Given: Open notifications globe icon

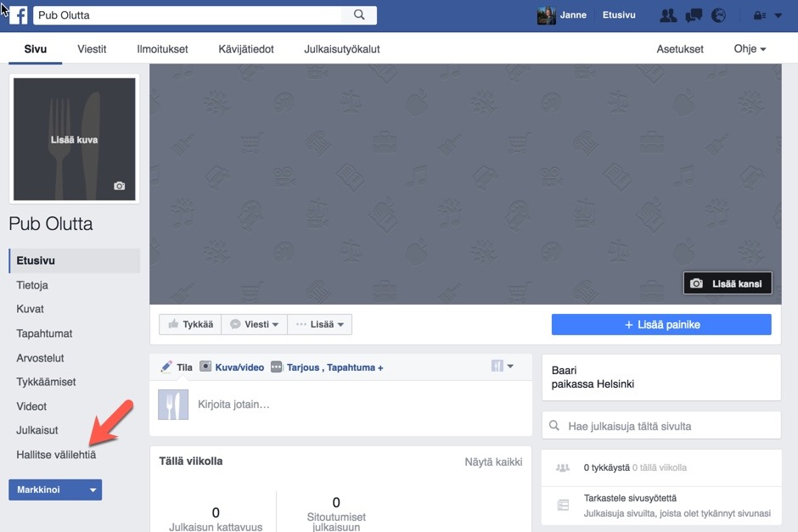Looking at the screenshot, I should point(718,16).
